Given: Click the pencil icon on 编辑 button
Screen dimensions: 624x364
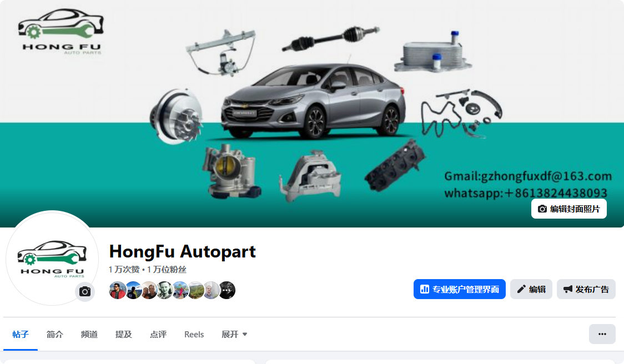Looking at the screenshot, I should coord(521,289).
